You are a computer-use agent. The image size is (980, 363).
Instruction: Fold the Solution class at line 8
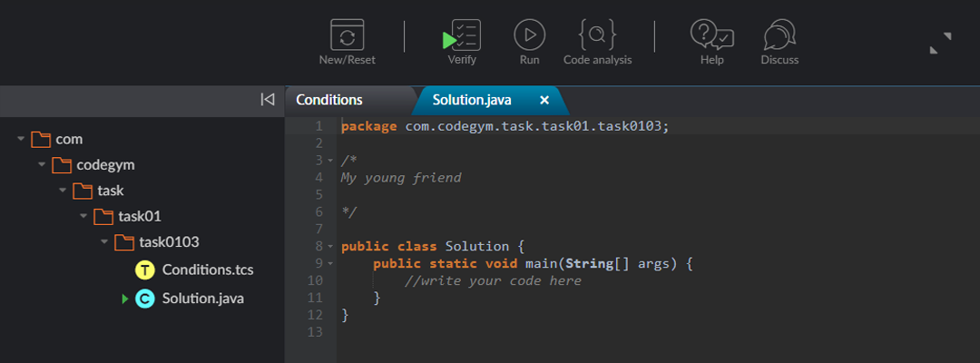point(330,247)
